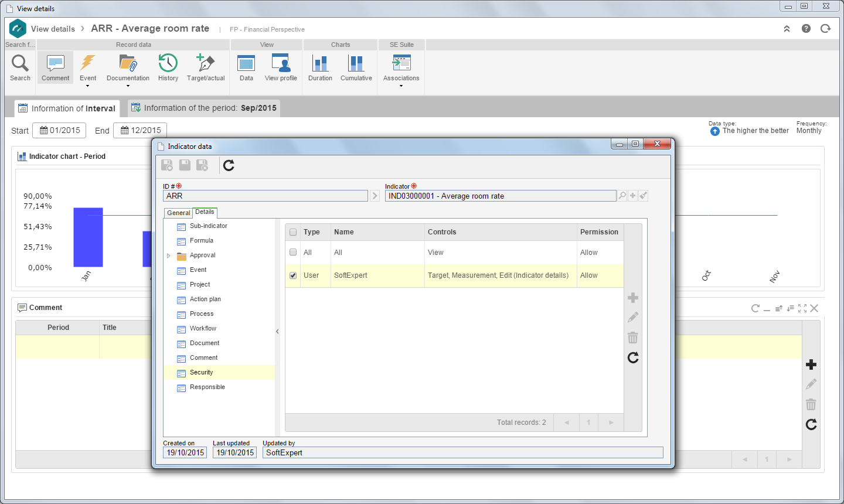
Task: Uncheck the SoftExpert user row checkbox
Action: click(293, 275)
